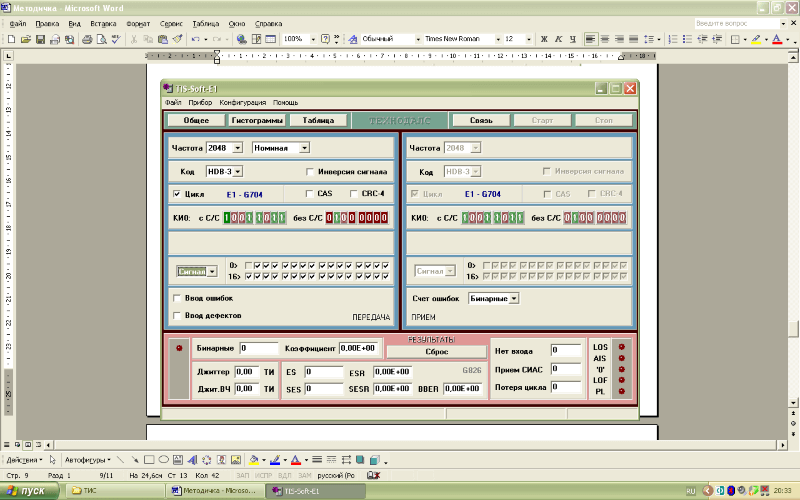This screenshot has width=800, height=500.
Task: Select the Rectangle drawing tool
Action: 149,460
